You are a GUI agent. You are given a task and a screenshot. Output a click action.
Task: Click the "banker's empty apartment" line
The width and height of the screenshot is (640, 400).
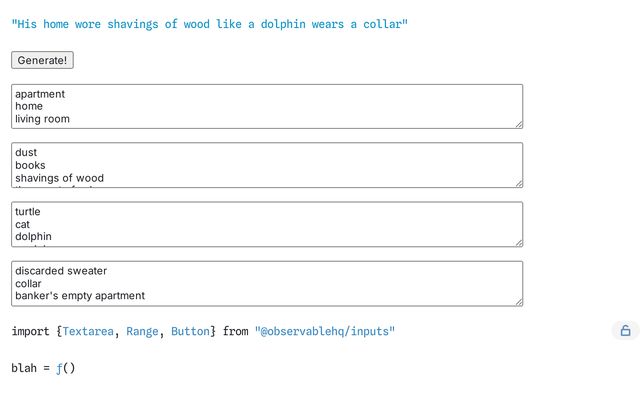80,296
